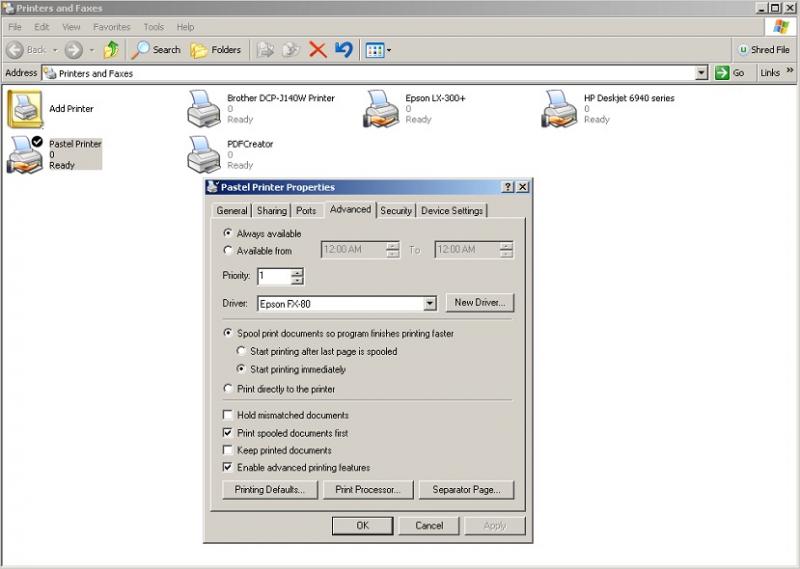Click the red Delete toolbar icon
Screen dimensions: 800x569
coord(317,49)
